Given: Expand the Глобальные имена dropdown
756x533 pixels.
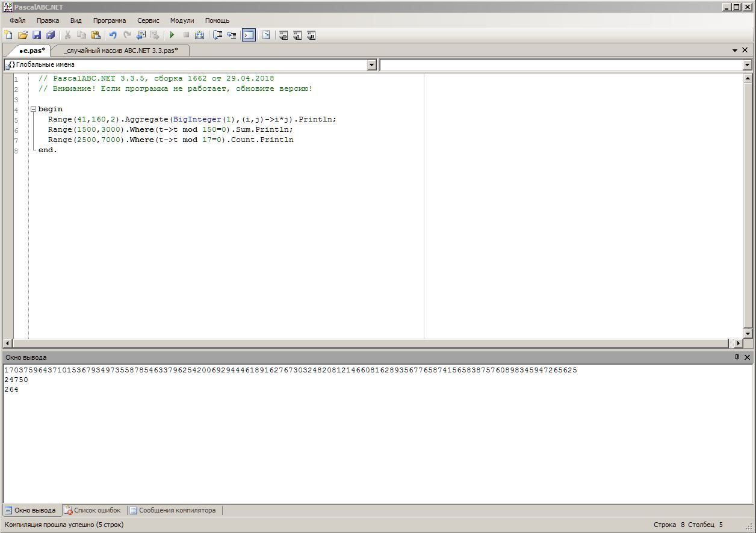Looking at the screenshot, I should (371, 65).
